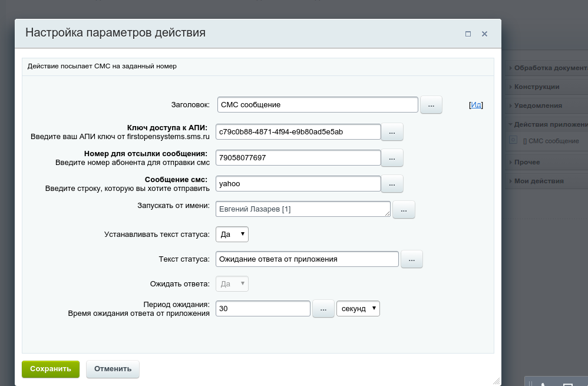Click the ellipsis button next to yahoo message
The image size is (588, 386).
(x=392, y=184)
